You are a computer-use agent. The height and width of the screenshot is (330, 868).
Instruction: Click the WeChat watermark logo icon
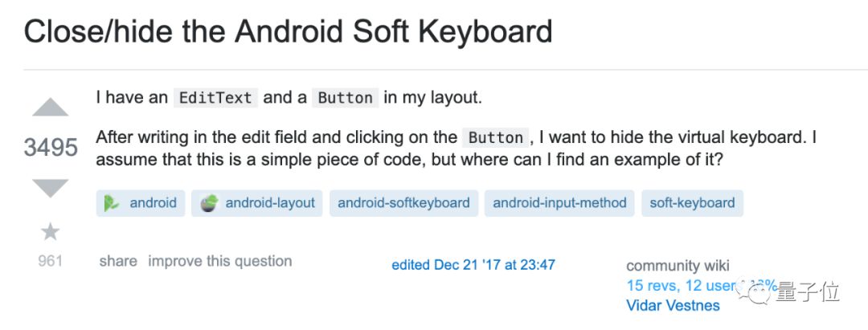pos(759,292)
